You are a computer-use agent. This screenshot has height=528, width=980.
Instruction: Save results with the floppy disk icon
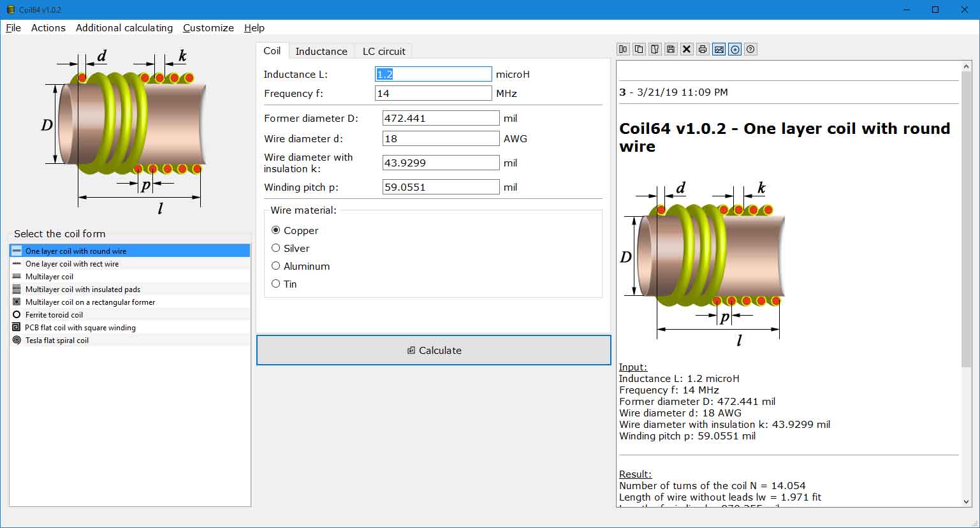[671, 49]
